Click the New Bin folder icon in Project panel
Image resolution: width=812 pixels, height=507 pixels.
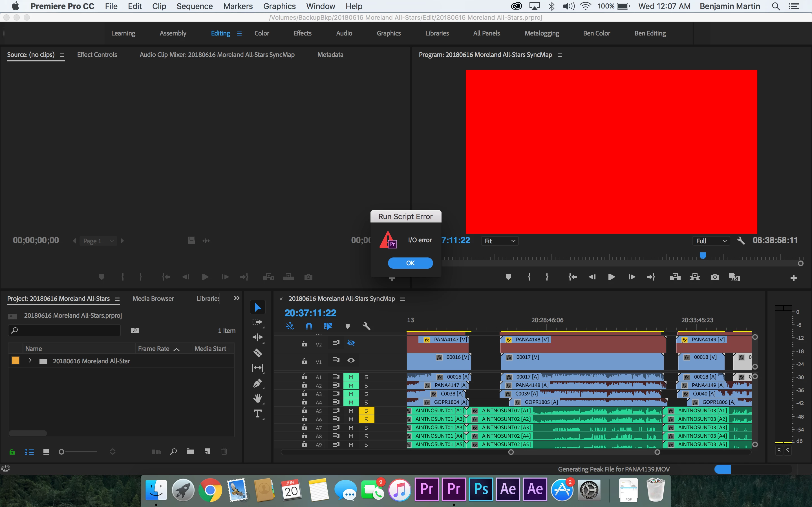(190, 451)
